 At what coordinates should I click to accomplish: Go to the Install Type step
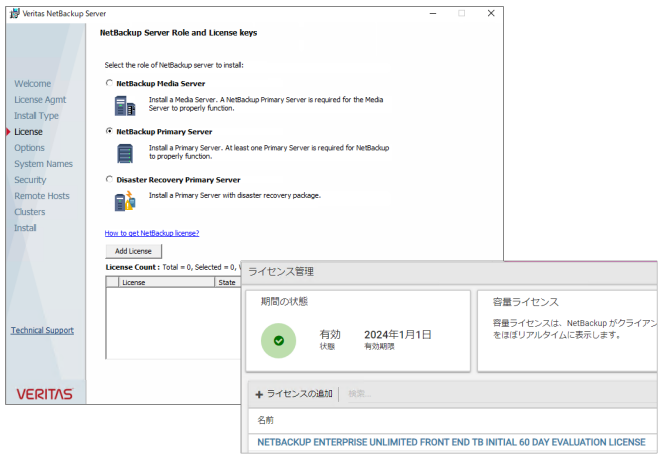click(x=36, y=116)
